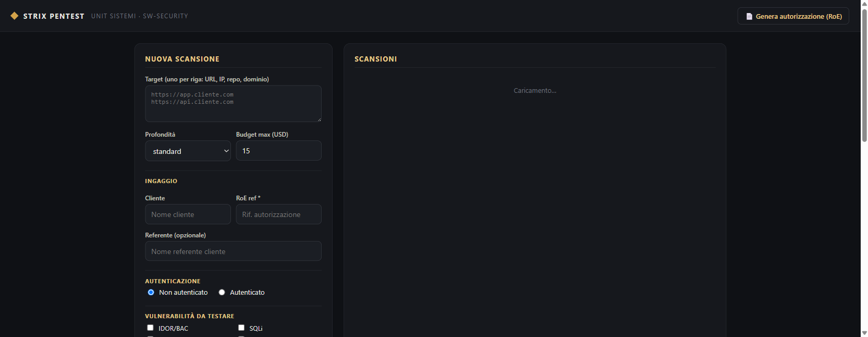Click the STRIX PENTEST title text
868x337 pixels.
pos(54,16)
